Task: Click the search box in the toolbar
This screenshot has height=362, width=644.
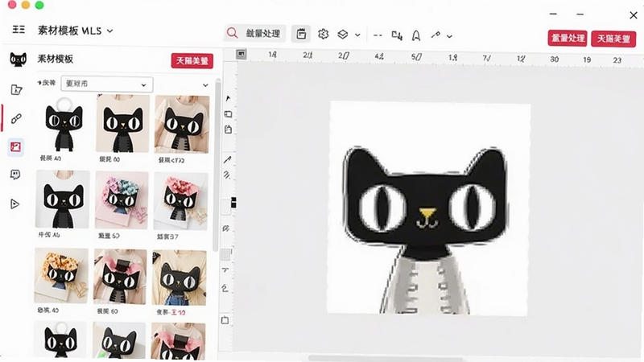Action: point(254,33)
